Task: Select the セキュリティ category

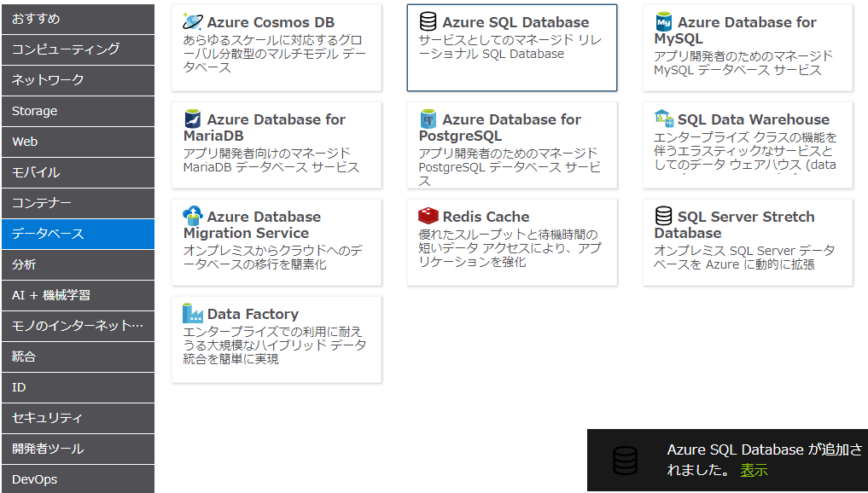Action: 78,418
